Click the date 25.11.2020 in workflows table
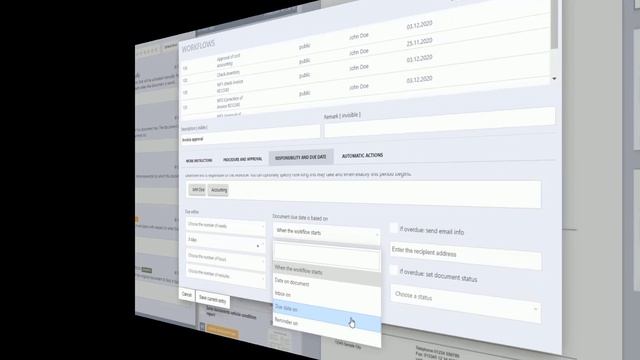This screenshot has width=640, height=360. pos(419,42)
